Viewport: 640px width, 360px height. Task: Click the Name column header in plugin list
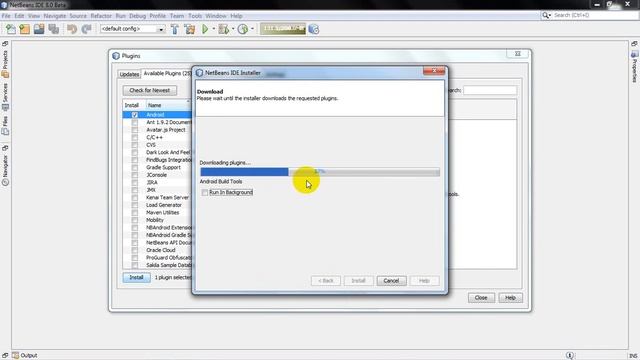click(169, 105)
